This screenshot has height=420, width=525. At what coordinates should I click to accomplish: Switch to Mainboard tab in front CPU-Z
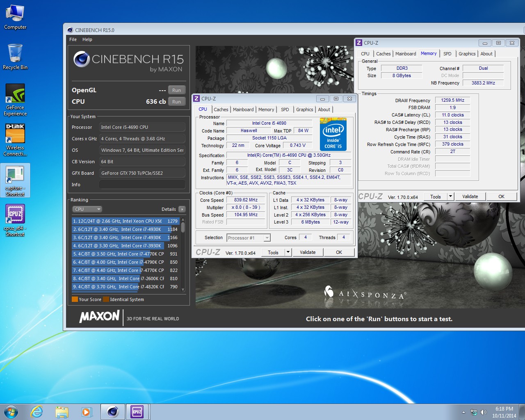pyautogui.click(x=243, y=110)
